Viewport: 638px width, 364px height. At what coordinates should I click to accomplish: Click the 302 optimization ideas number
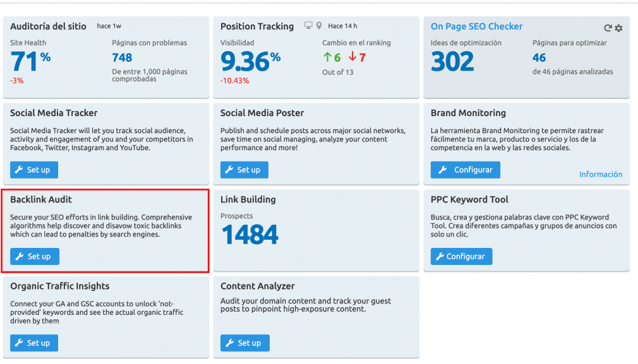click(452, 61)
